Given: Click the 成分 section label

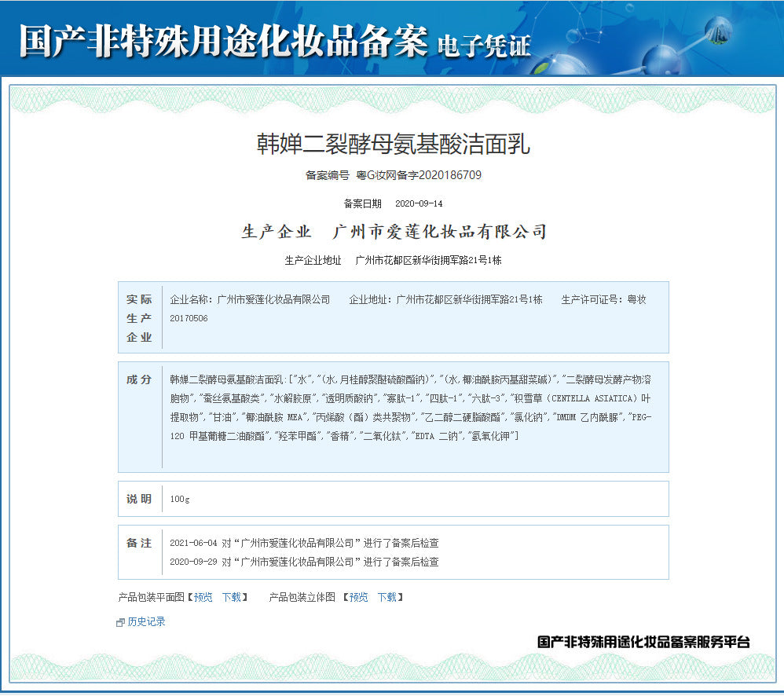Looking at the screenshot, I should 139,379.
